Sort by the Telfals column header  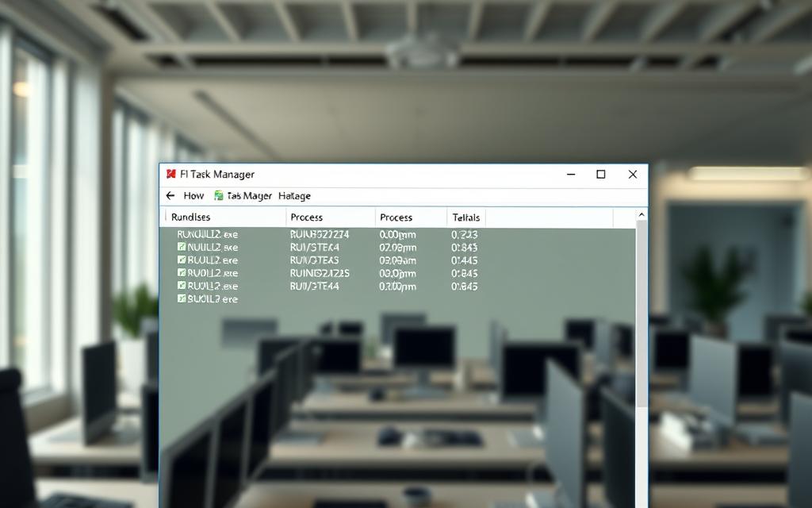coord(465,217)
